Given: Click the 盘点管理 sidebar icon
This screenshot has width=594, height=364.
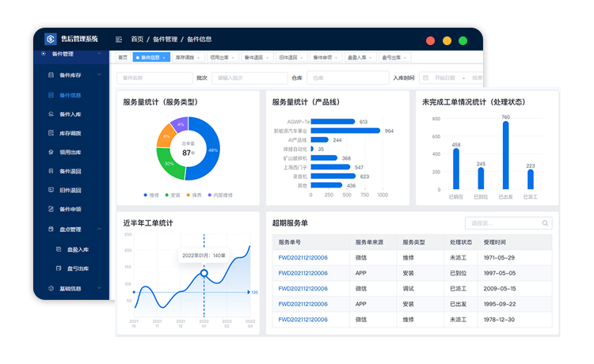Looking at the screenshot, I should pyautogui.click(x=51, y=229).
